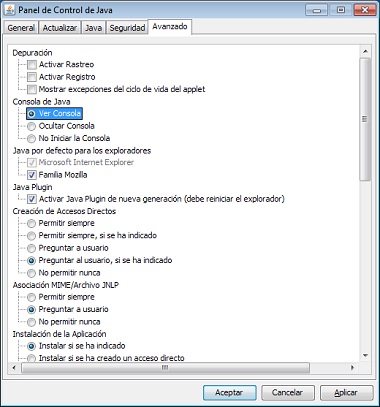The height and width of the screenshot is (407, 380).
Task: Open the Actualizar tab
Action: point(60,28)
